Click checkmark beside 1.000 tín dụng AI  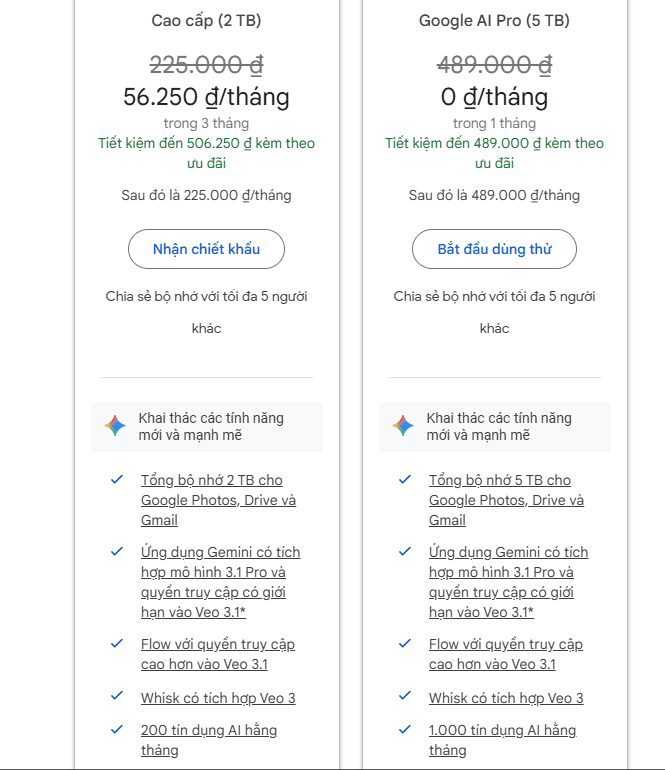[405, 729]
